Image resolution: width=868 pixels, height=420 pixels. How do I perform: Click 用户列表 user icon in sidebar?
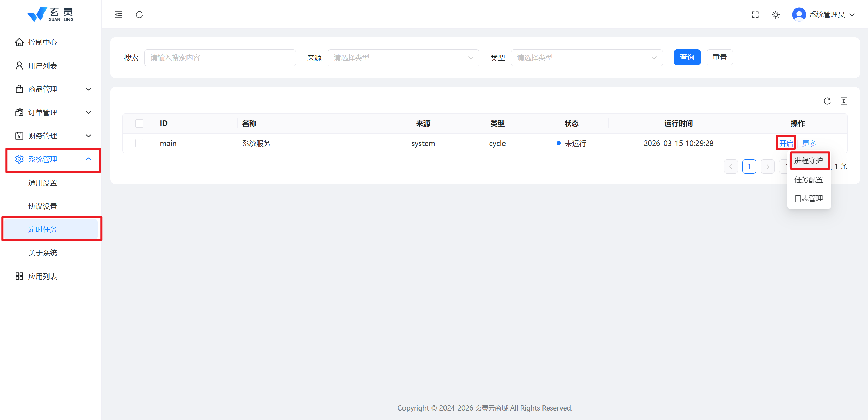click(19, 65)
